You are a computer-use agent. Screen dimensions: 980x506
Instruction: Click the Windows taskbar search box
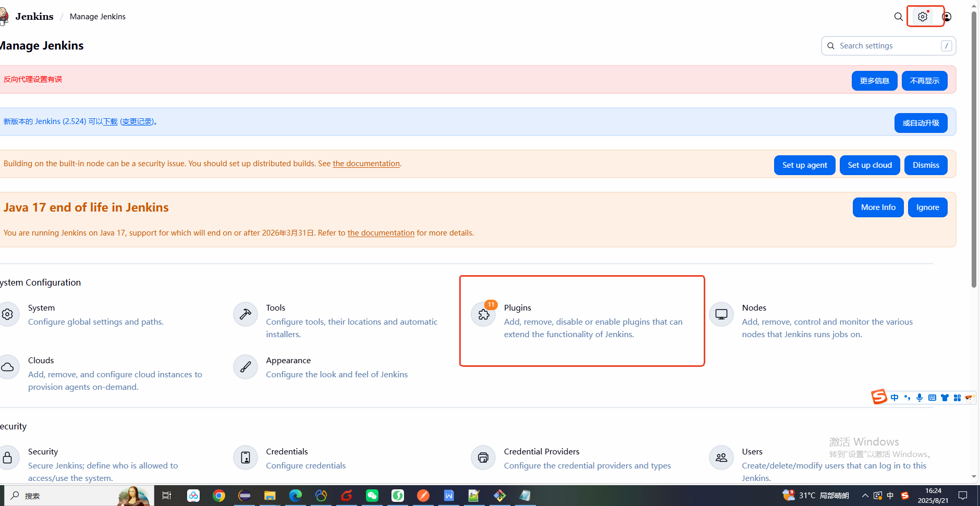(79, 496)
